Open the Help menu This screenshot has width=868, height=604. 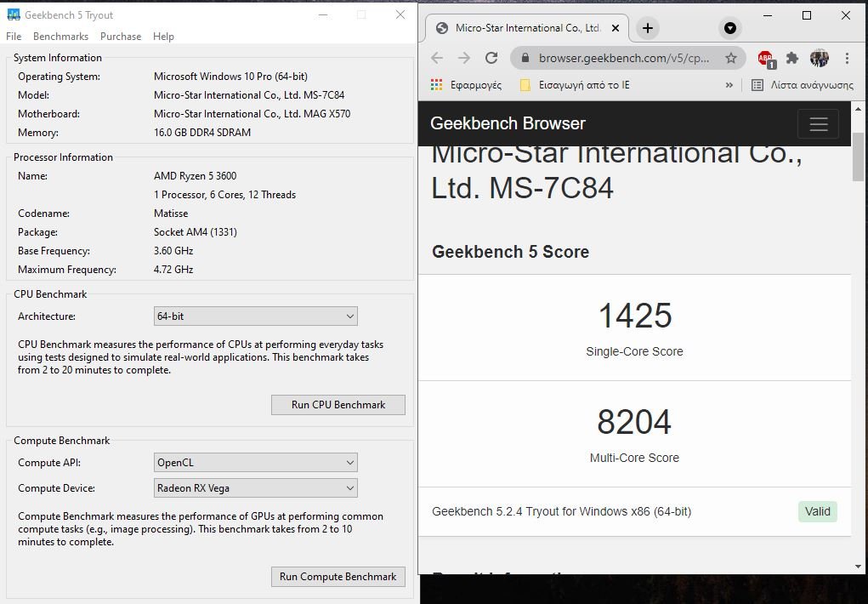163,37
